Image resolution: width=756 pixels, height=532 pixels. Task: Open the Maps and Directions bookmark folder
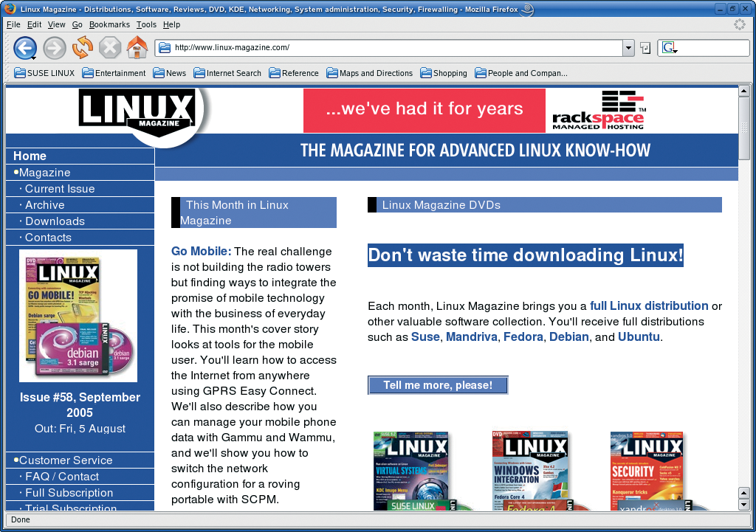click(369, 73)
